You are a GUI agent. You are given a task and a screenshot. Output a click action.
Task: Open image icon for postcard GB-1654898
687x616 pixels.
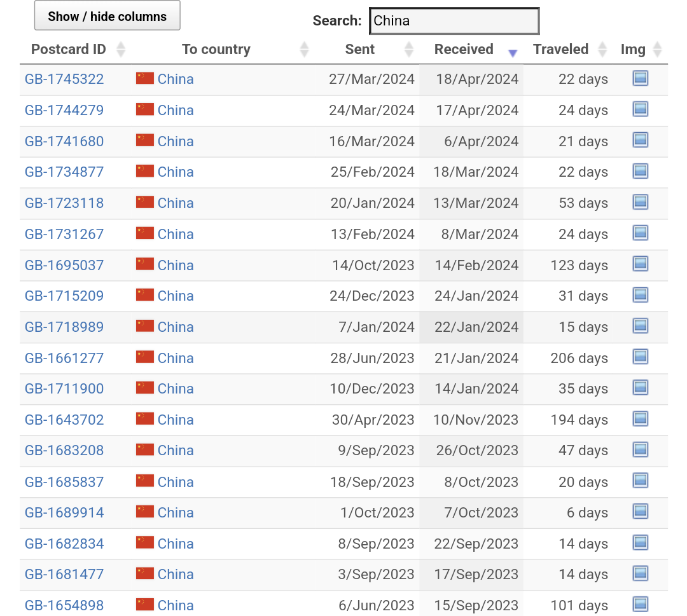[640, 604]
